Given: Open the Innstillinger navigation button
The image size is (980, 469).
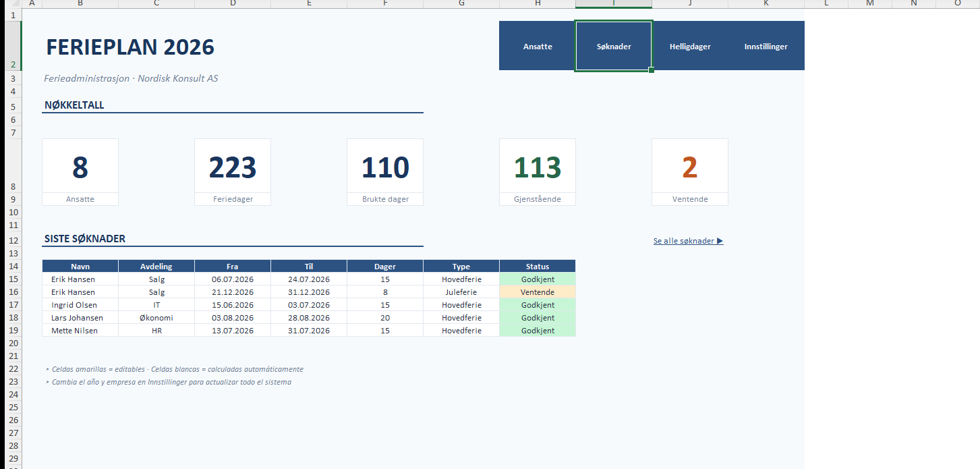Looking at the screenshot, I should (x=766, y=47).
